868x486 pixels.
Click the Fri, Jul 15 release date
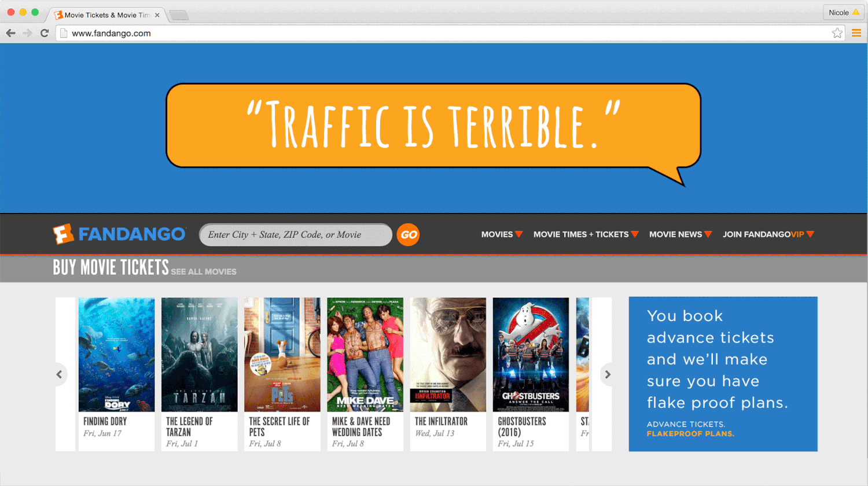pyautogui.click(x=516, y=444)
